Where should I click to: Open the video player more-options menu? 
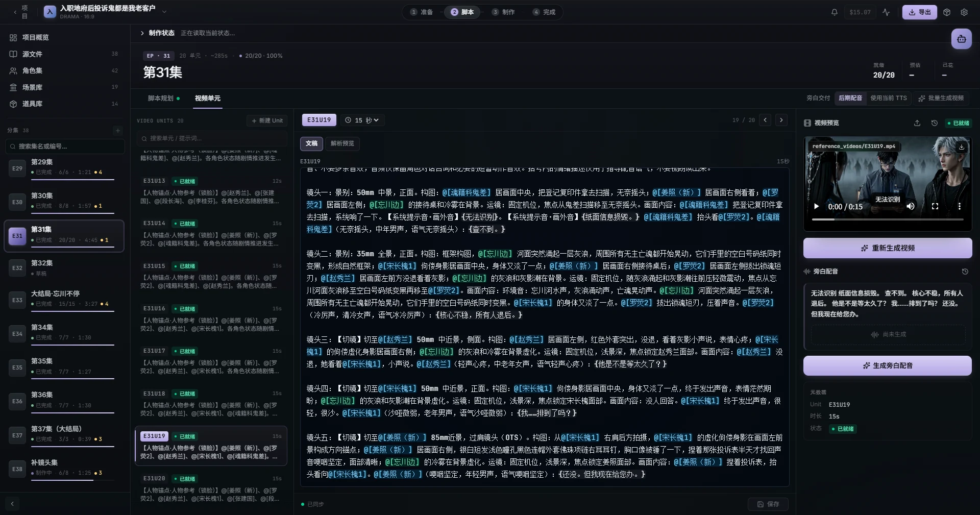[x=960, y=206]
